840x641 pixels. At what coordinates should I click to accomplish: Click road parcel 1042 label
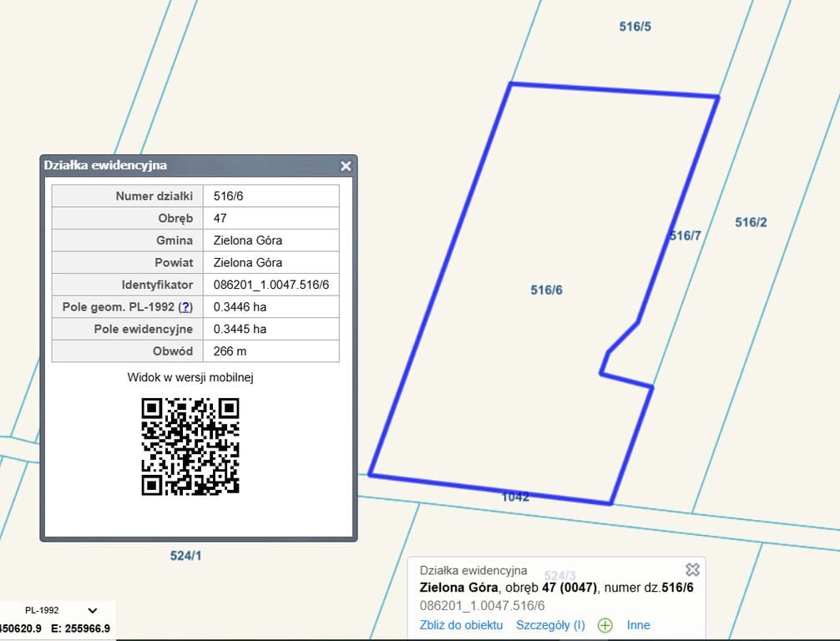[x=515, y=497]
